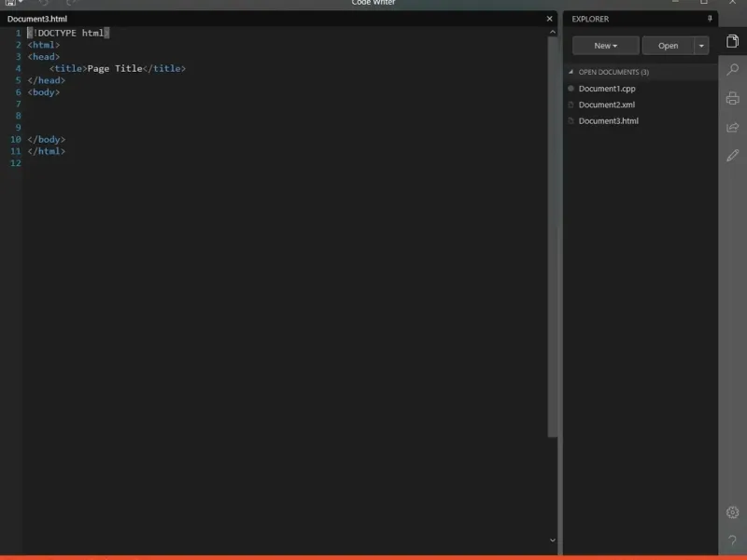The image size is (747, 560).
Task: Collapse the Open Documents section
Action: 571,72
